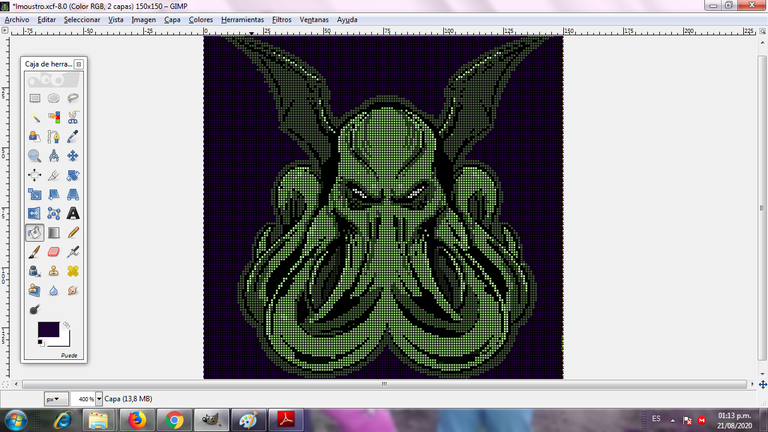Select the Smudge tool
This screenshot has width=768, height=432.
coord(72,290)
